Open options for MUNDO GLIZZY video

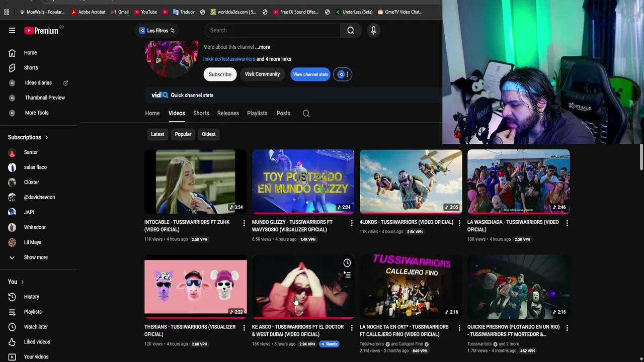click(x=352, y=223)
